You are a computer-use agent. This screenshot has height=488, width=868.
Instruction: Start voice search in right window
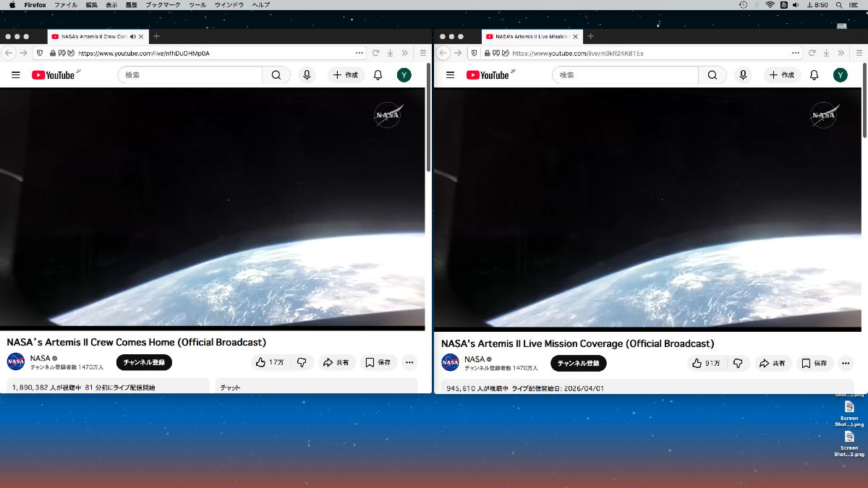pos(743,75)
